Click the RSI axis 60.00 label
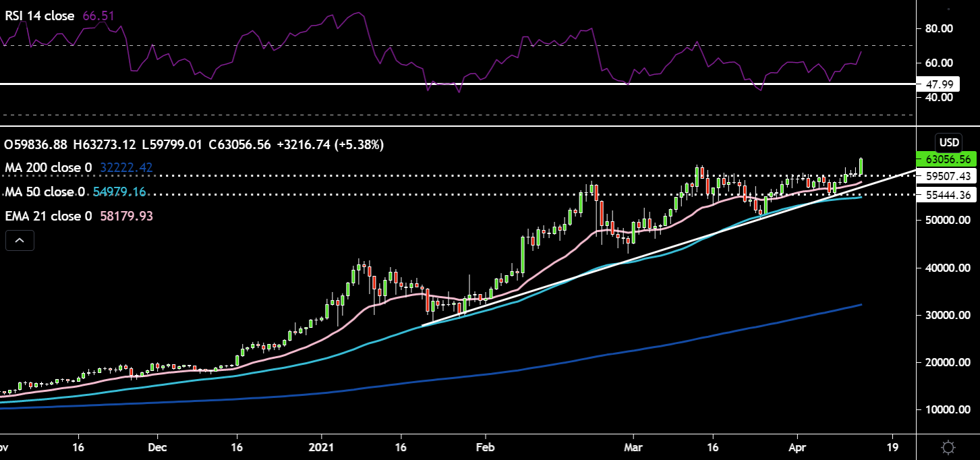The width and height of the screenshot is (980, 460). (938, 63)
